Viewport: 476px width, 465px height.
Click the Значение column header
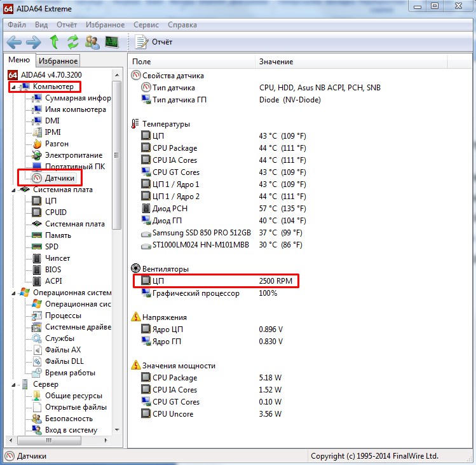(351, 62)
